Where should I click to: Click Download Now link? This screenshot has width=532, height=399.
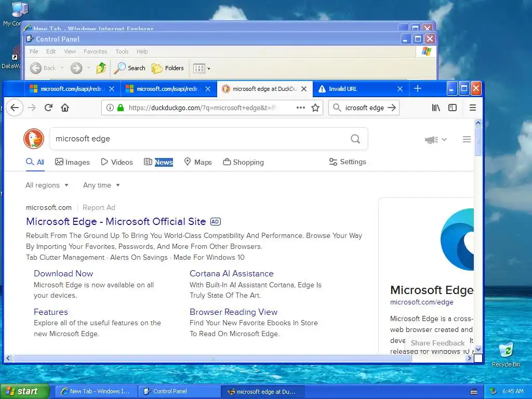click(63, 273)
